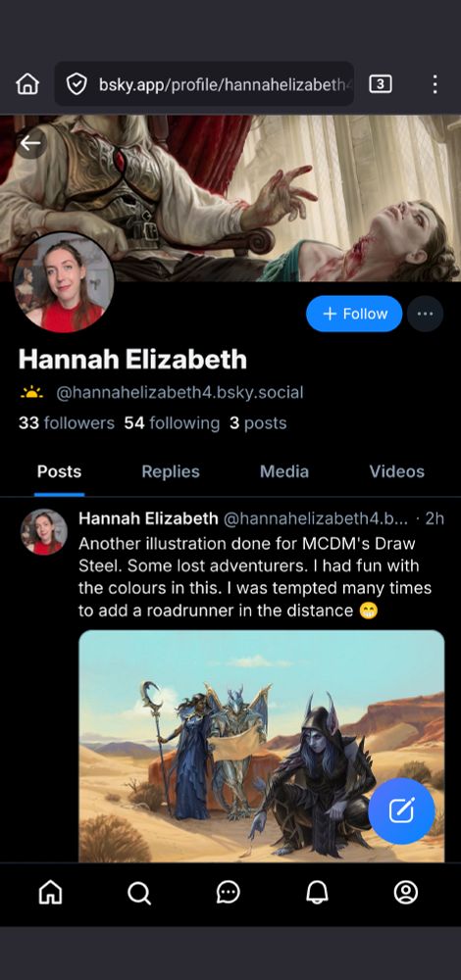
Task: Switch to the Replies tab
Action: pos(170,472)
